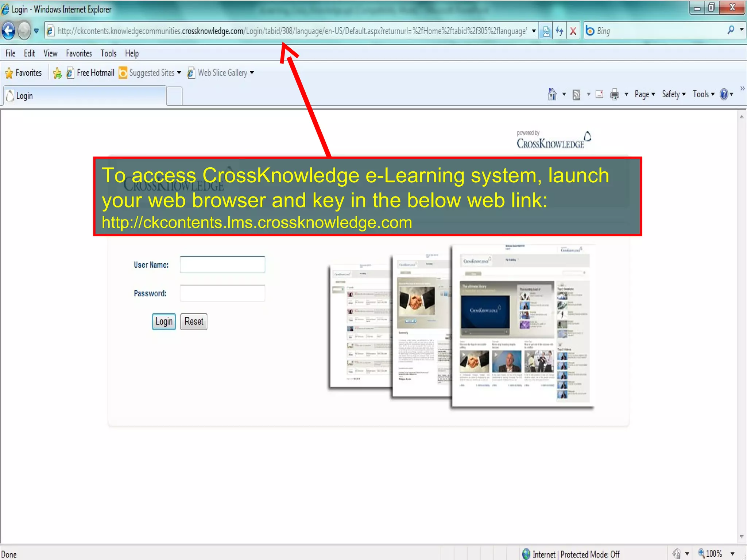Click the Internet Explorer title bar icon
The image size is (747, 560).
tap(5, 9)
